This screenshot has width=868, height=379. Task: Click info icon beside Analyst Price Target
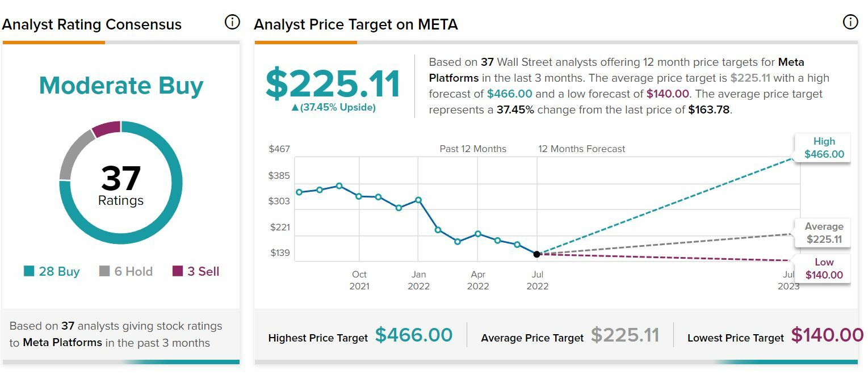click(x=850, y=22)
